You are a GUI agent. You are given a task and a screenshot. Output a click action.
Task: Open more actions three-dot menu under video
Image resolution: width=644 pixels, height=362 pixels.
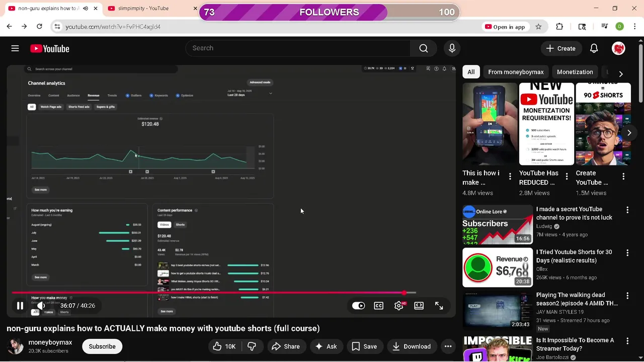click(x=448, y=346)
